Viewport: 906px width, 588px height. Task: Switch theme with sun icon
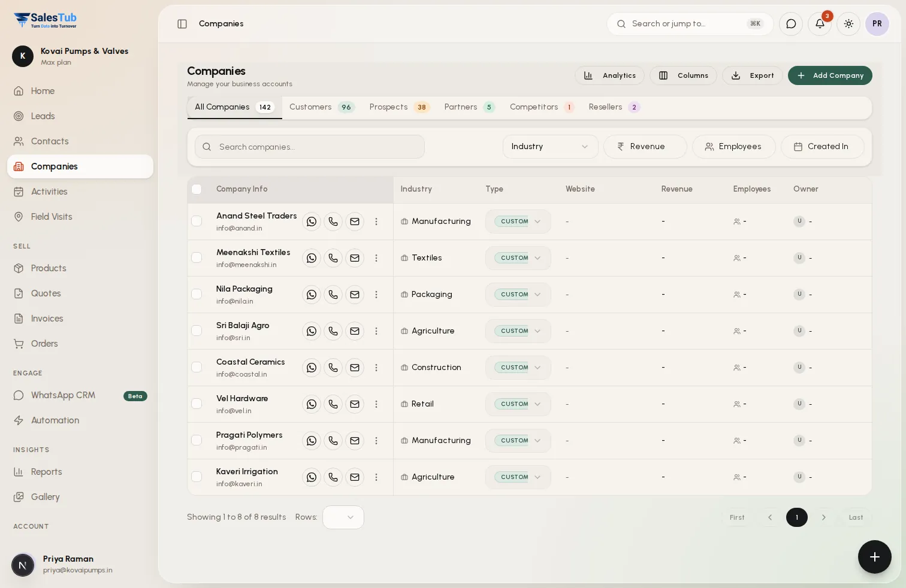click(x=848, y=24)
